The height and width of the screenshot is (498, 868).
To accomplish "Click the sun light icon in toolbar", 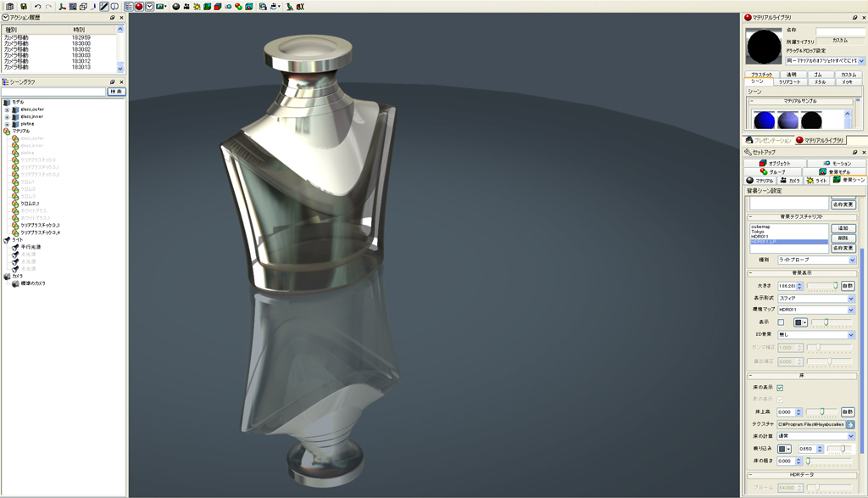I will 197,6.
